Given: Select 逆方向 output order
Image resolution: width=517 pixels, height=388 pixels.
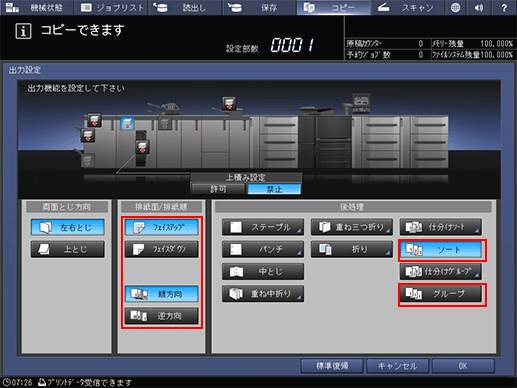Looking at the screenshot, I should [x=162, y=316].
